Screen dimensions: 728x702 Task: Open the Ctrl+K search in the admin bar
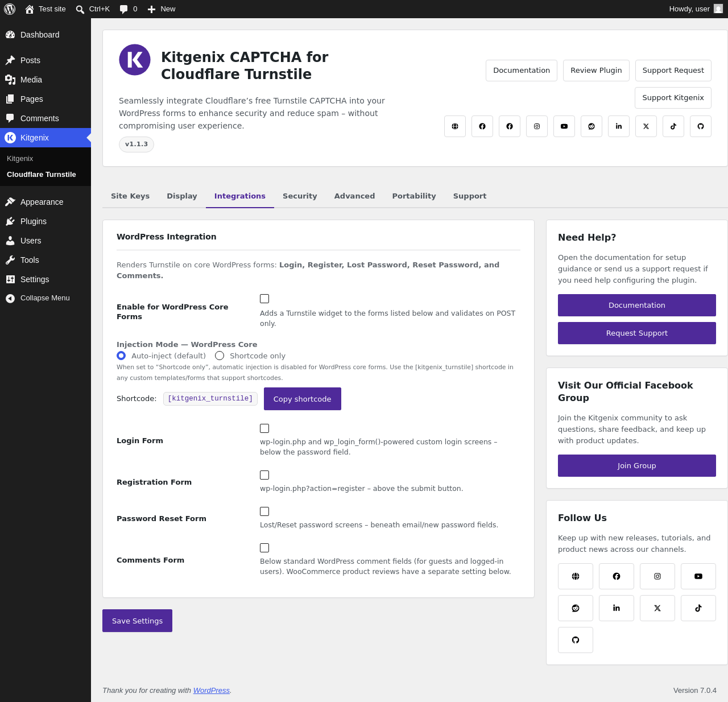coord(93,9)
